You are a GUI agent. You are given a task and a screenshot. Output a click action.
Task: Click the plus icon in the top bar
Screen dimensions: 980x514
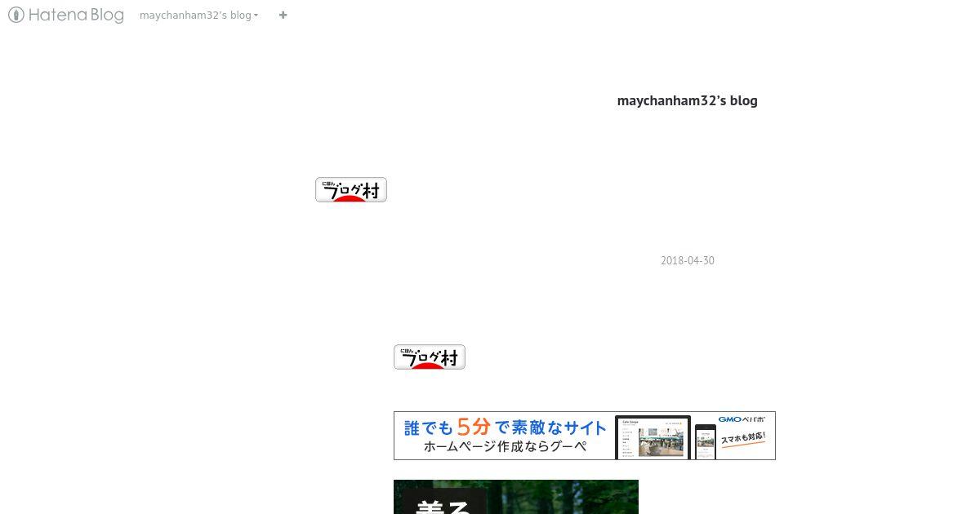point(283,15)
